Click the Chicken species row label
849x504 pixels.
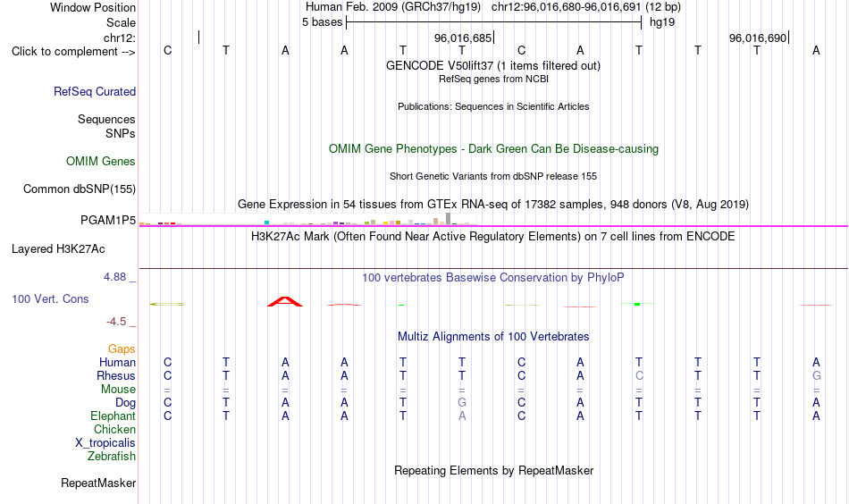tap(114, 429)
